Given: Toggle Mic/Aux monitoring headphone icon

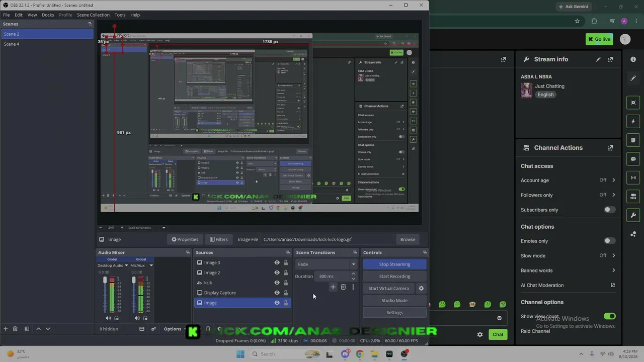Looking at the screenshot, I should [x=145, y=318].
